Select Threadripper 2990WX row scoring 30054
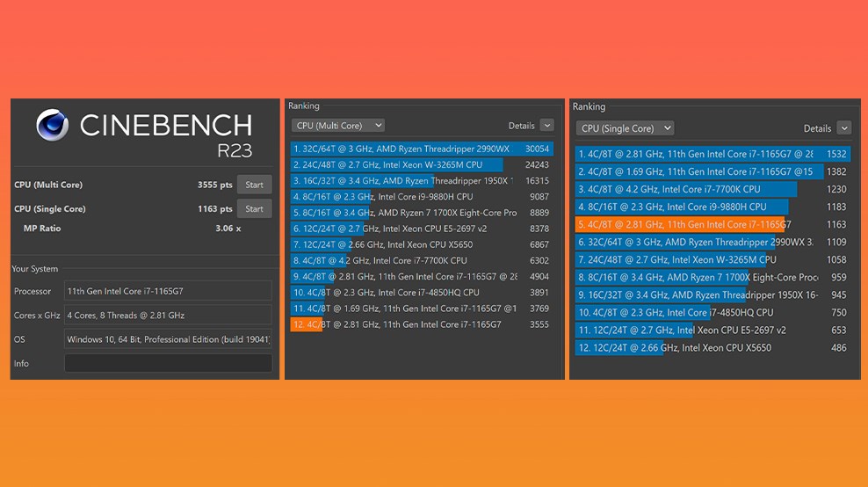868x487 pixels. (x=422, y=149)
